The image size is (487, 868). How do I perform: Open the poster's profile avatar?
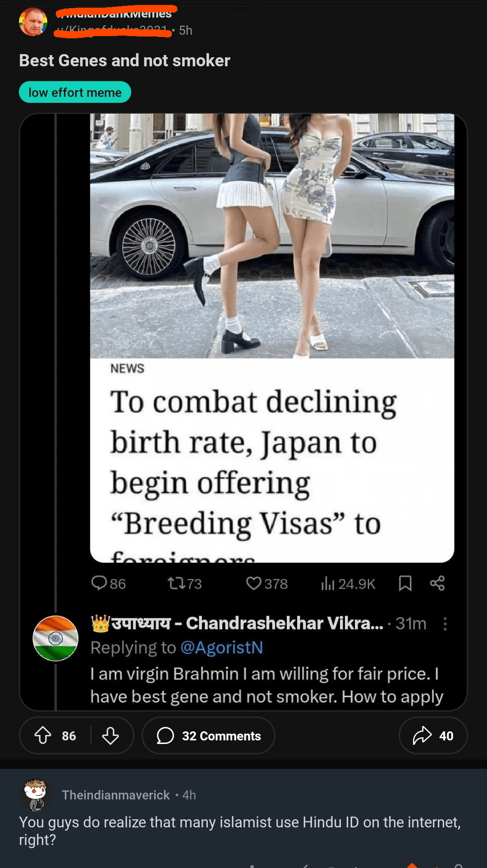coord(33,22)
